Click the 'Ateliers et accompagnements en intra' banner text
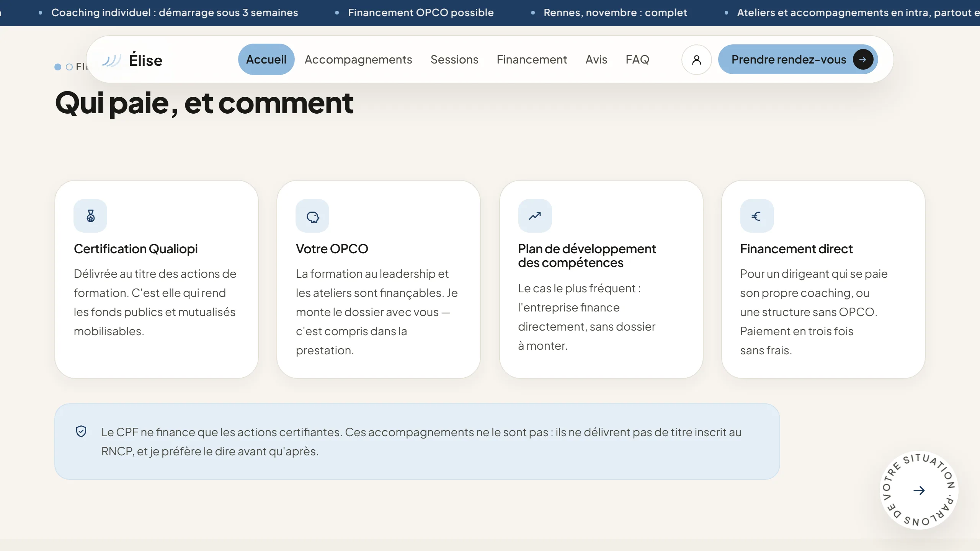Screen dimensions: 980x551 pos(858,13)
